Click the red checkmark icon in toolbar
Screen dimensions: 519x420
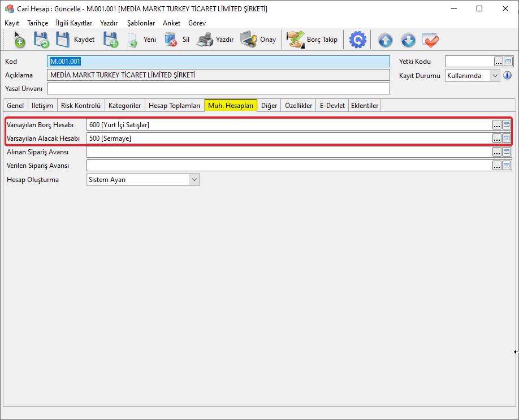click(x=431, y=40)
